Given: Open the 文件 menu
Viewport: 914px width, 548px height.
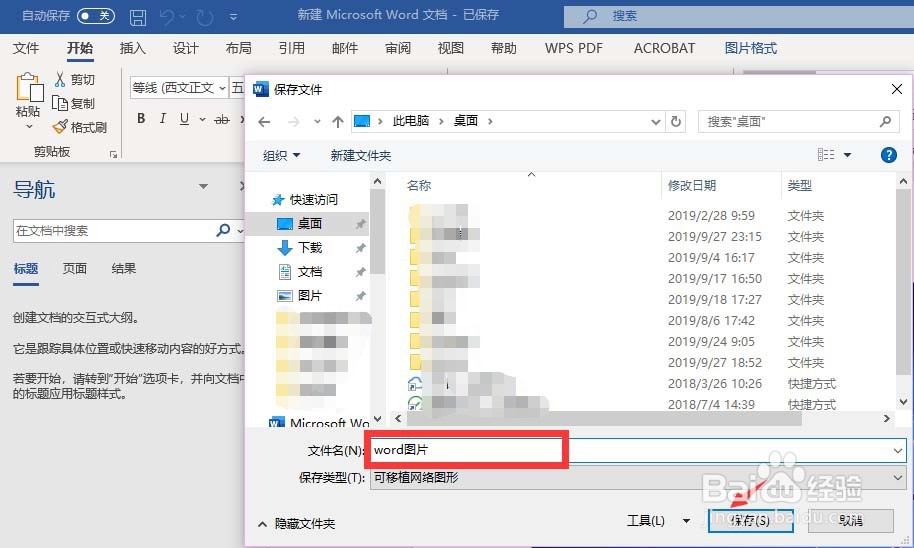Looking at the screenshot, I should 26,48.
